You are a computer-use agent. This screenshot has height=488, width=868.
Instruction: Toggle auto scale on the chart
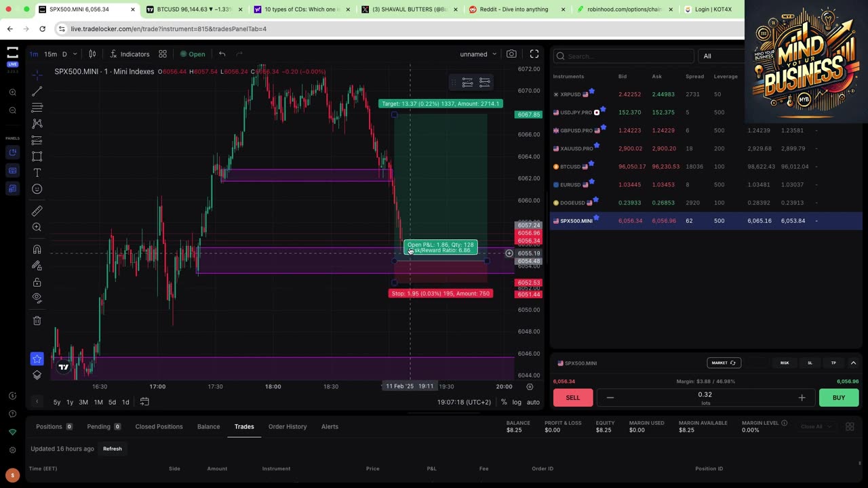pos(533,403)
